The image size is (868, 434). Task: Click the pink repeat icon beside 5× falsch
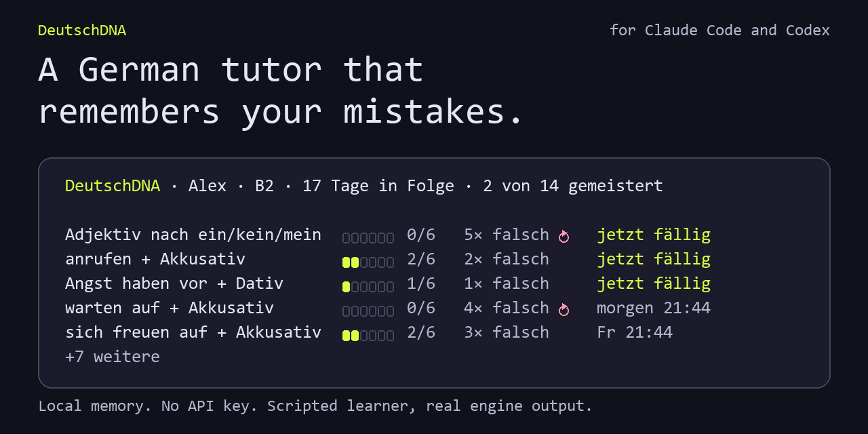[x=564, y=237]
